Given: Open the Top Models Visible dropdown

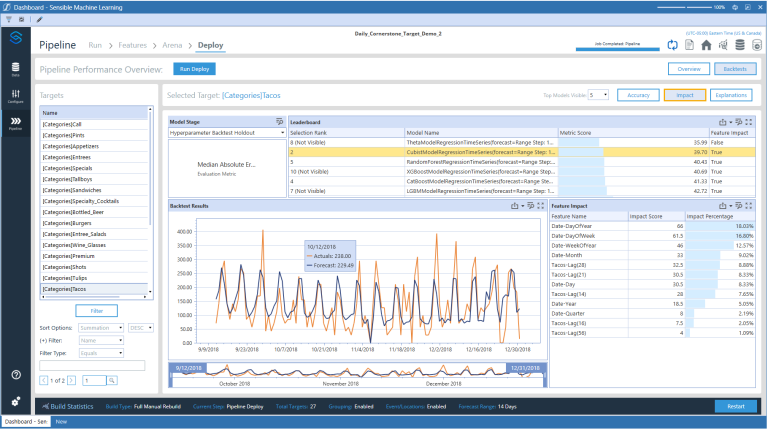Looking at the screenshot, I should click(x=598, y=95).
